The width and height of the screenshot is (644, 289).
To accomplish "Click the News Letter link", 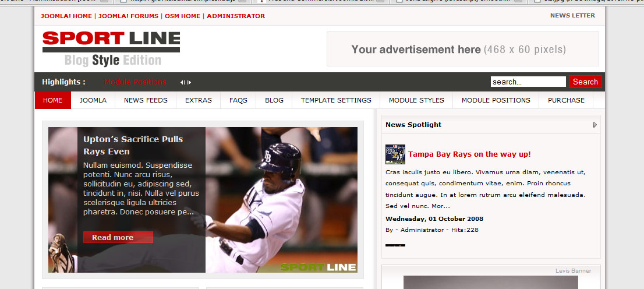I will [572, 16].
